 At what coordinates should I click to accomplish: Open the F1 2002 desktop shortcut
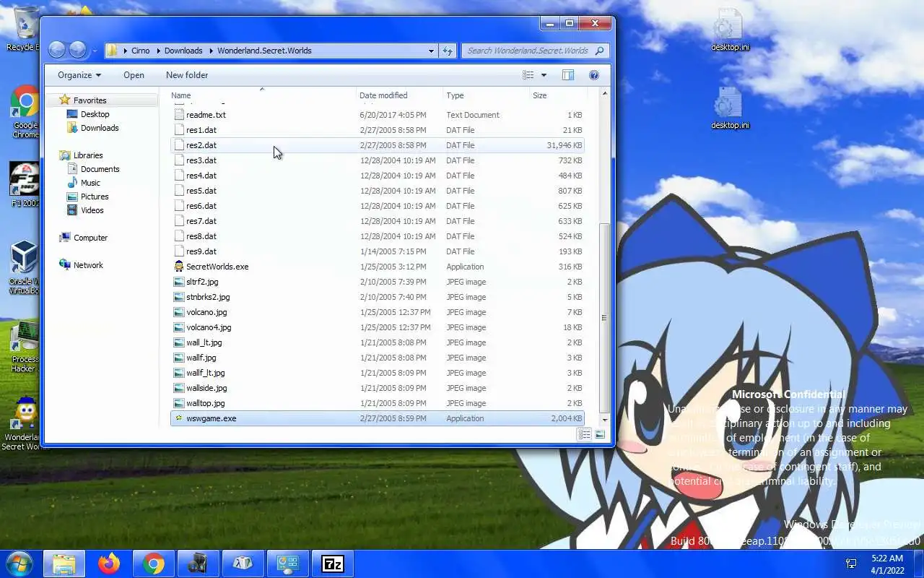(x=25, y=184)
